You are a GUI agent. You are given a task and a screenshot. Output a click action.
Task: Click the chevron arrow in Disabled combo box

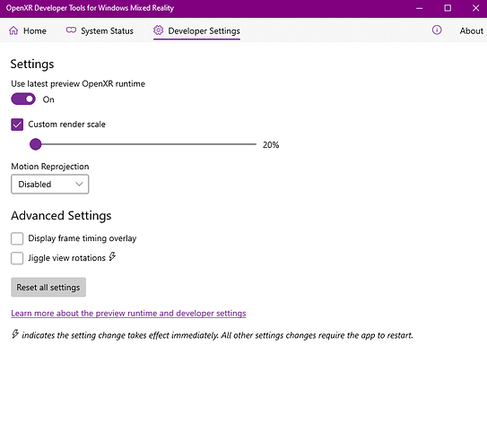pyautogui.click(x=79, y=184)
